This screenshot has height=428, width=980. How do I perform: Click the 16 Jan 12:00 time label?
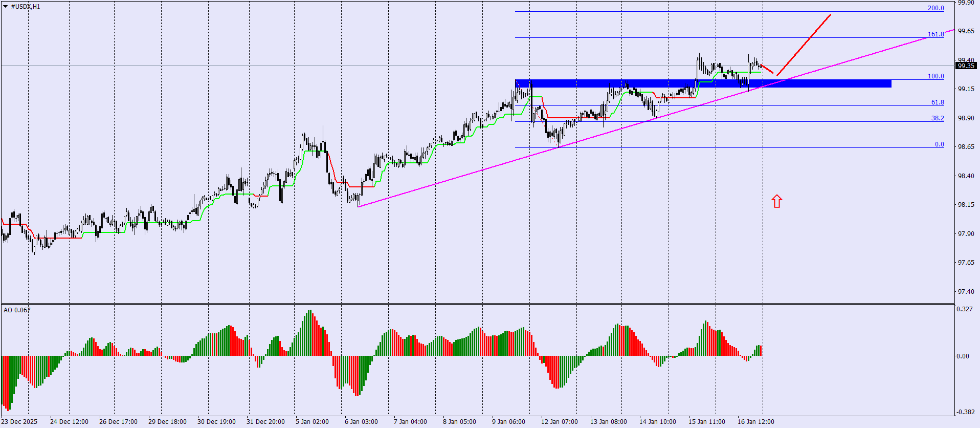[x=756, y=422]
